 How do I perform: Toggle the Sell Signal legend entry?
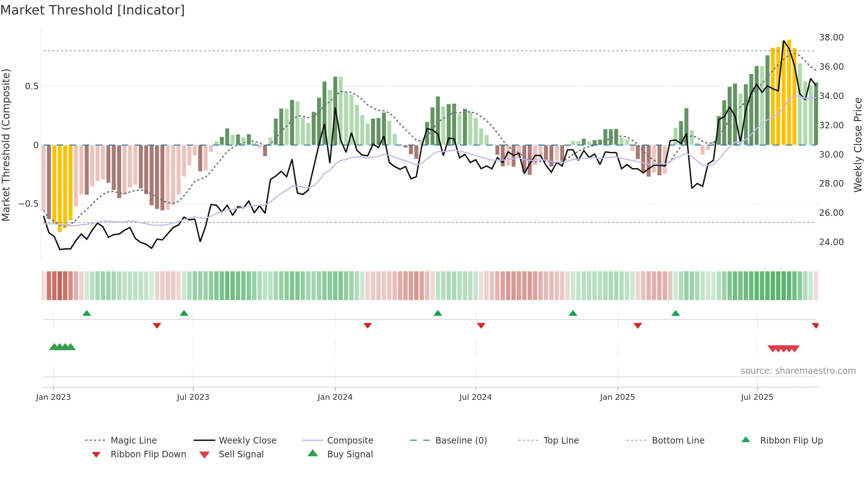(231, 454)
